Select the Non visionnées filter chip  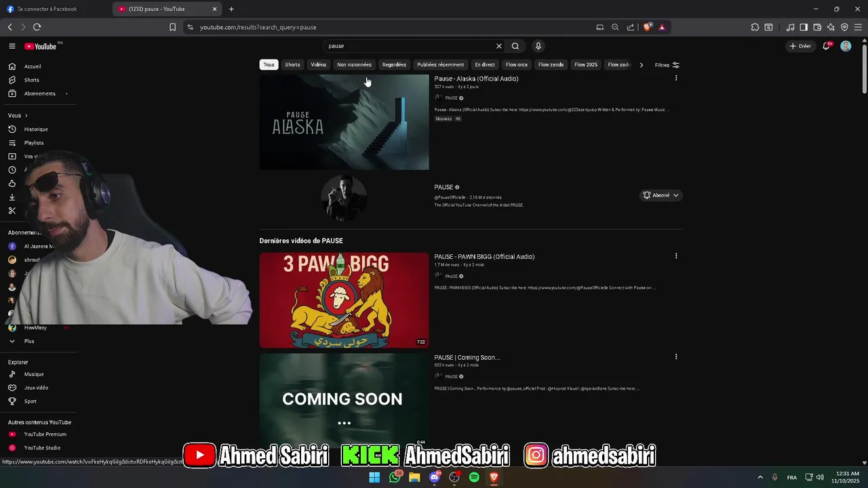coord(354,64)
